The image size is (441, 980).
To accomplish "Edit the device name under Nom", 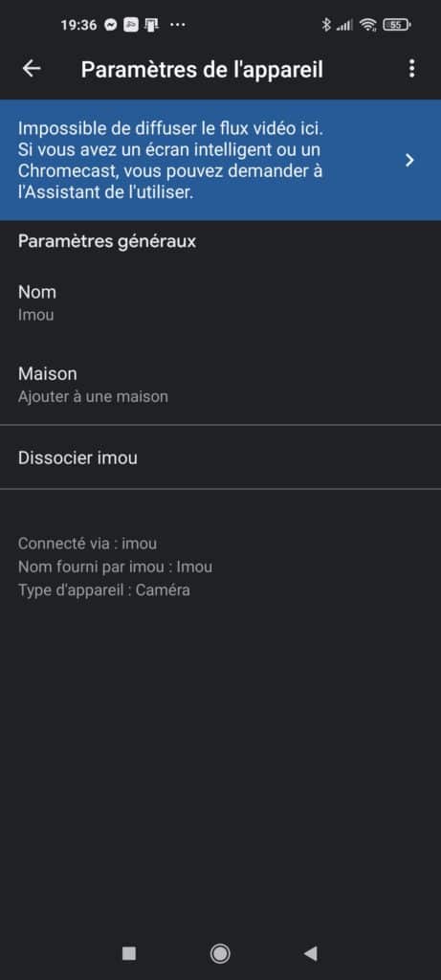I will [x=220, y=303].
